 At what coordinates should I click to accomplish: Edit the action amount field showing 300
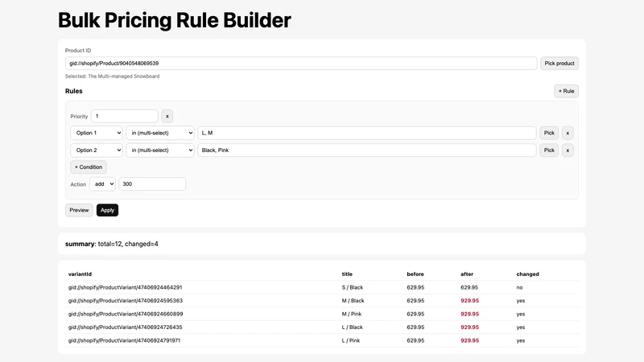click(152, 184)
